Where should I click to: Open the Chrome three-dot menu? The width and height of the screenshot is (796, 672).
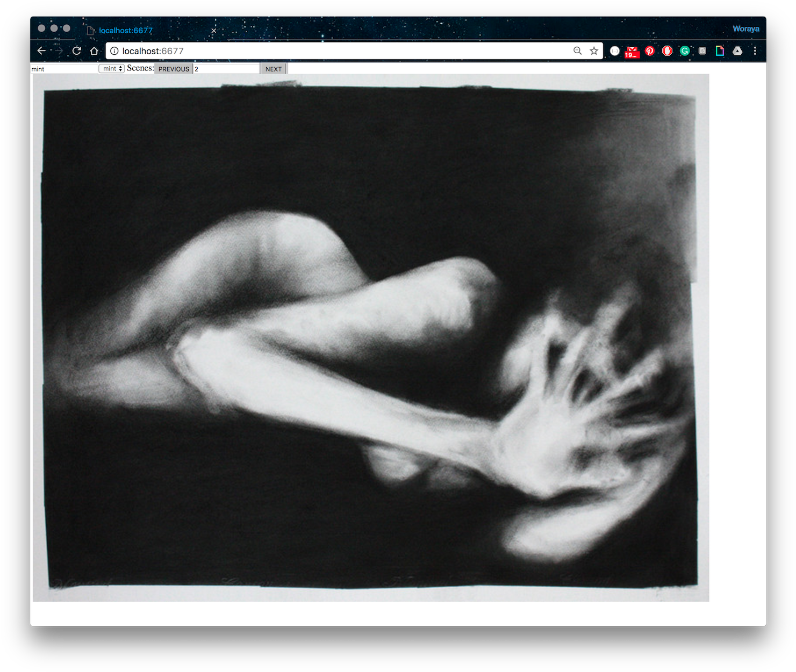755,51
